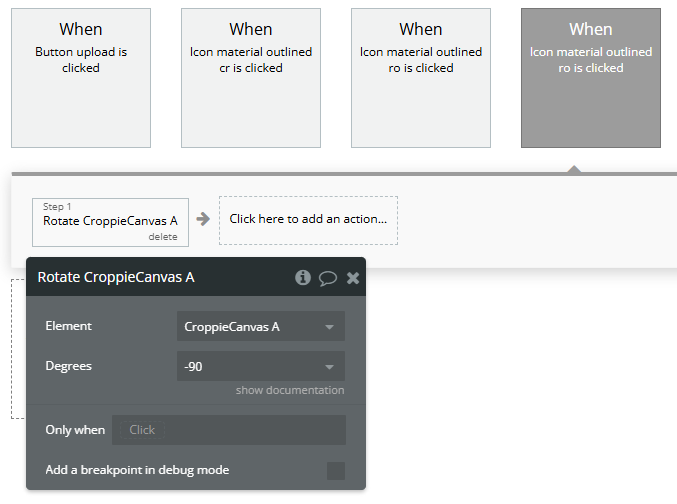
Task: Click the Degrees field label
Action: tap(69, 366)
